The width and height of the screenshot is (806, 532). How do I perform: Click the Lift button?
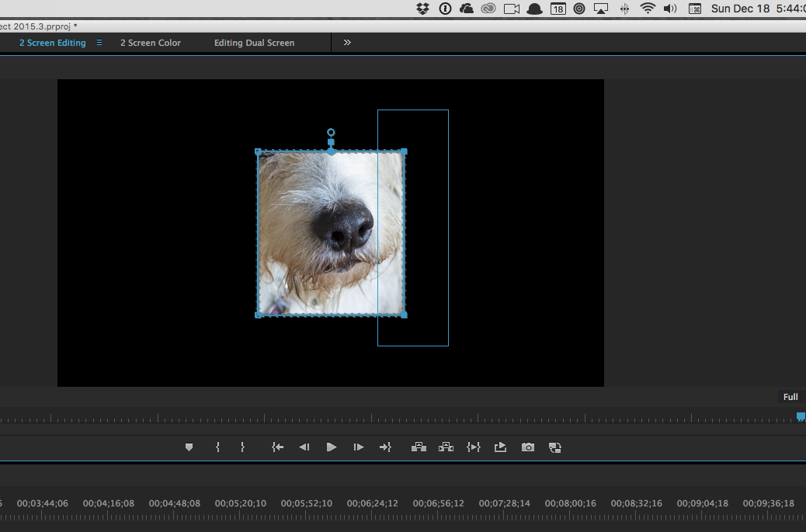point(419,447)
